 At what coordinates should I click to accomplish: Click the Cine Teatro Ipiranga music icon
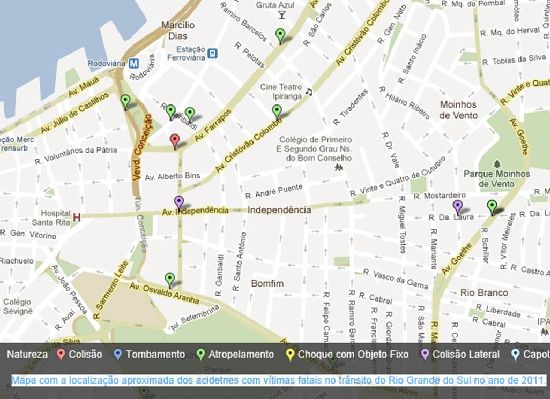click(309, 92)
